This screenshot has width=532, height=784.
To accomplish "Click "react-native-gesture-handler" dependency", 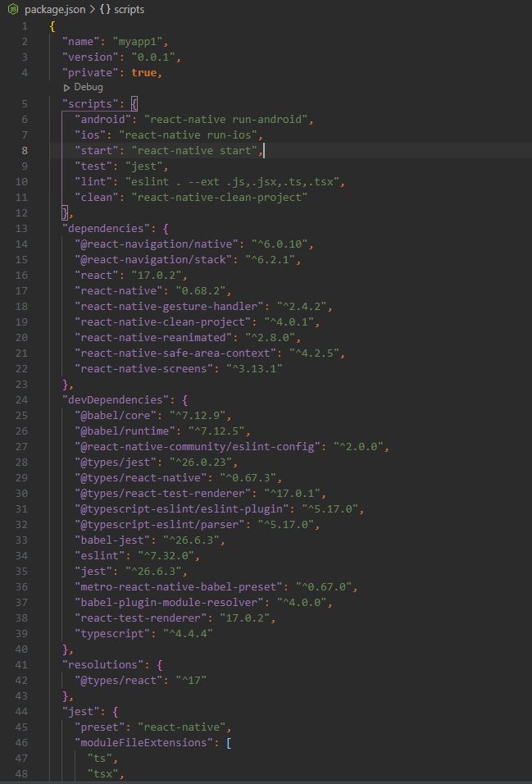I will (x=169, y=306).
